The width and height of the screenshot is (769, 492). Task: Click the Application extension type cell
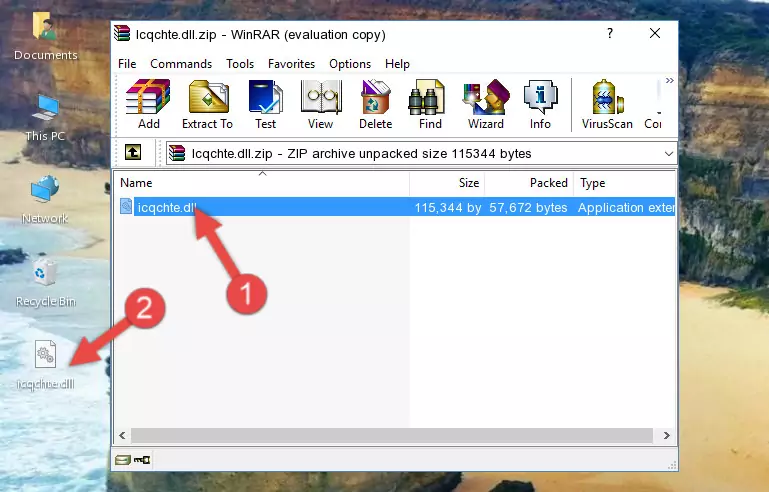click(626, 207)
